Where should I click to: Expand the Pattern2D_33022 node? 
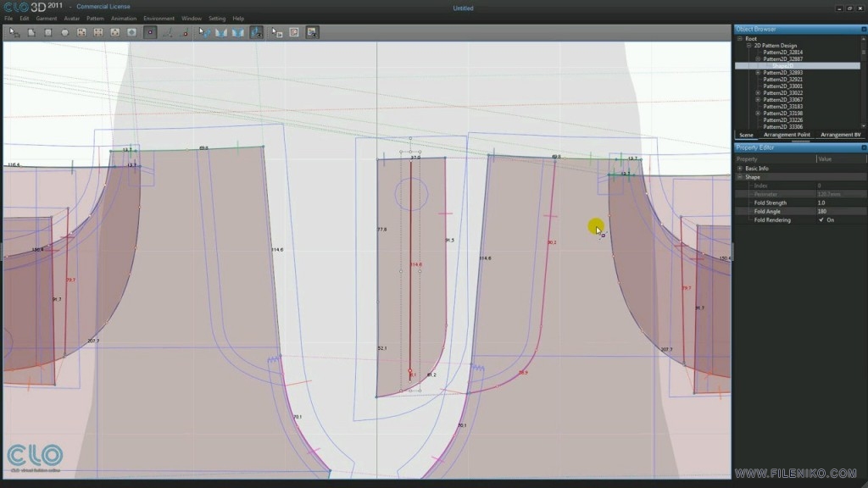point(758,93)
